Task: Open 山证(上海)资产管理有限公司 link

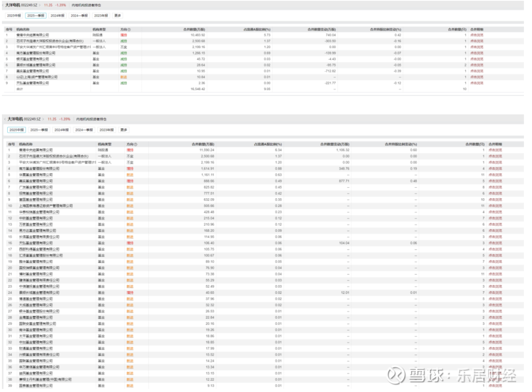Action: point(37,77)
